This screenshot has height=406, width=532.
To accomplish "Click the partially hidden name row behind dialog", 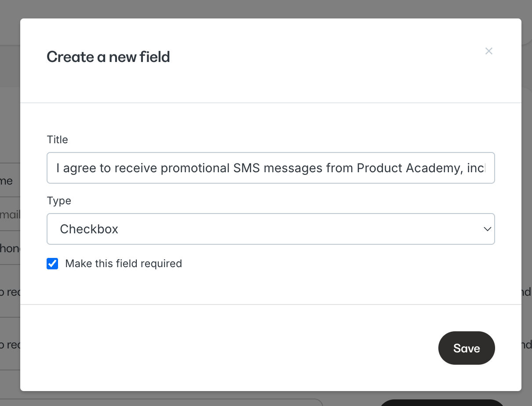I will click(x=10, y=180).
